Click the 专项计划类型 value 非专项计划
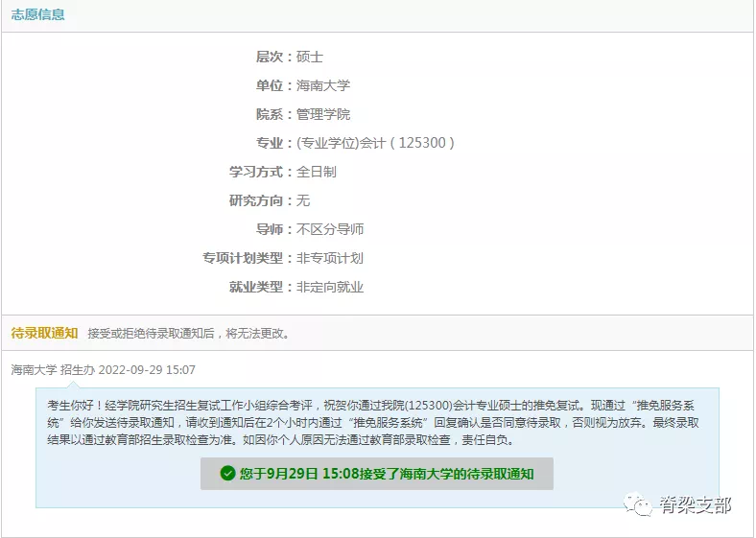Viewport: 756px width, 538px height. 330,258
